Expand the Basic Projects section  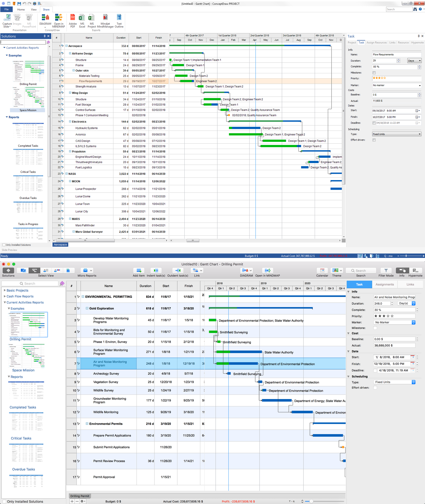point(5,291)
